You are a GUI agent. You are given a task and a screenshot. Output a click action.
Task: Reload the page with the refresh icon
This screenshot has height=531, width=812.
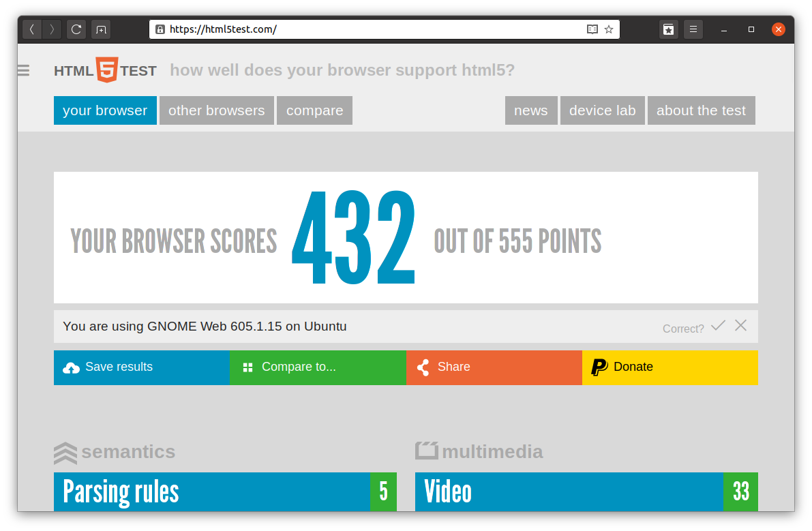(x=76, y=29)
